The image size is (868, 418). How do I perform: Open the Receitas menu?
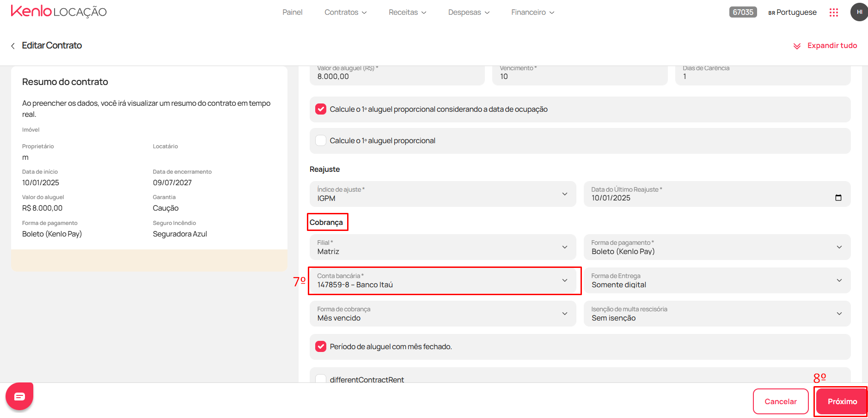(407, 12)
